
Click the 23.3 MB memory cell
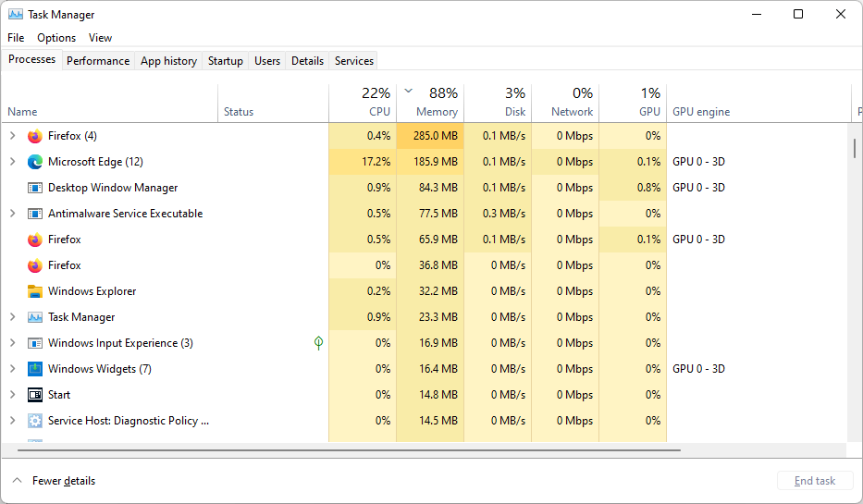[x=430, y=317]
